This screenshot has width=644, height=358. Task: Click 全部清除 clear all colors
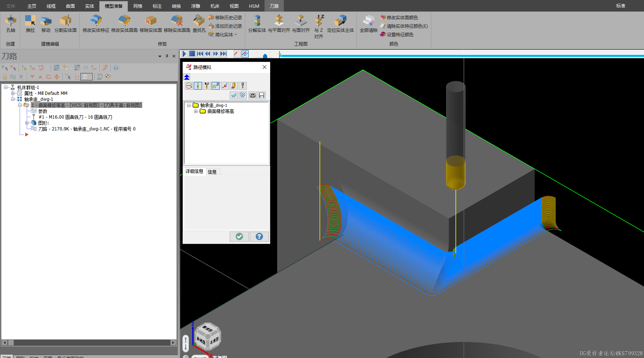tap(369, 24)
